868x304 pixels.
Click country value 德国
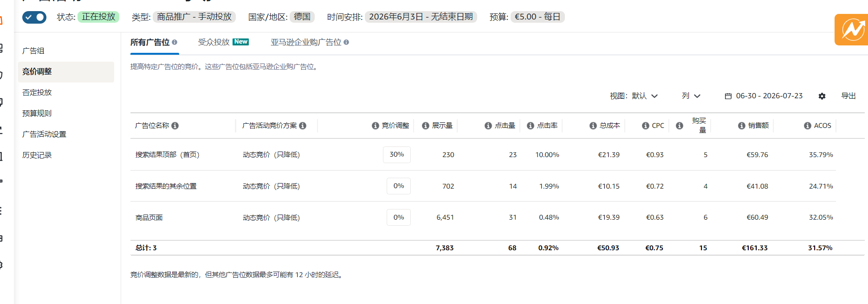(x=302, y=17)
